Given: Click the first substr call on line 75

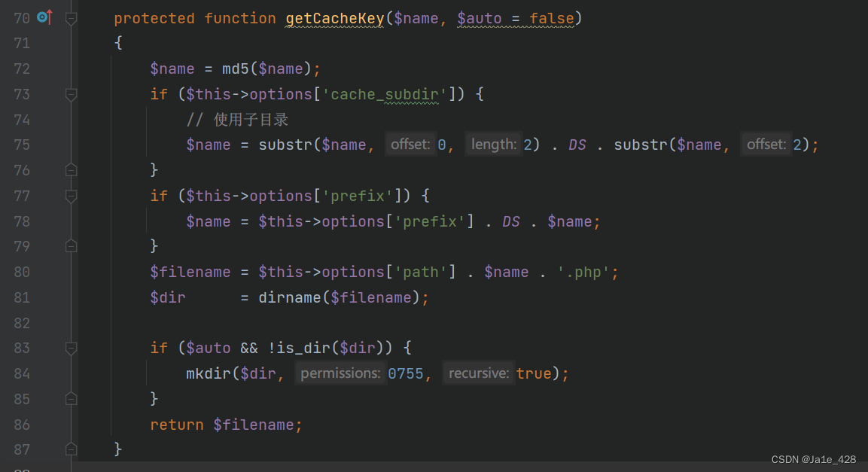Looking at the screenshot, I should 285,145.
